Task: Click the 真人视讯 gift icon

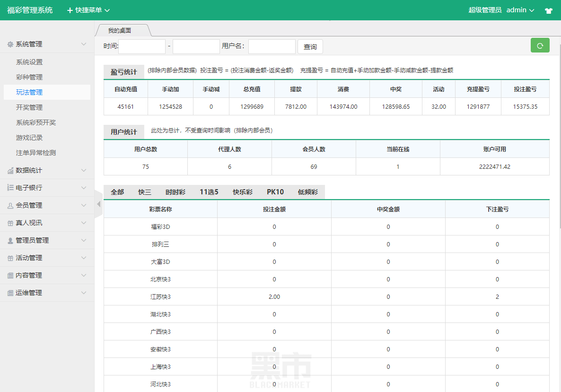Action: [x=10, y=223]
